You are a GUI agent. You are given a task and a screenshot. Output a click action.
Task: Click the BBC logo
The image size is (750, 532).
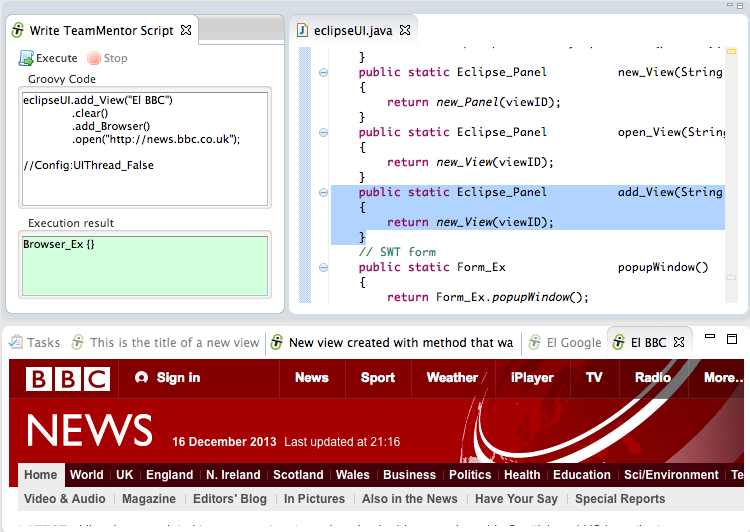(x=67, y=378)
